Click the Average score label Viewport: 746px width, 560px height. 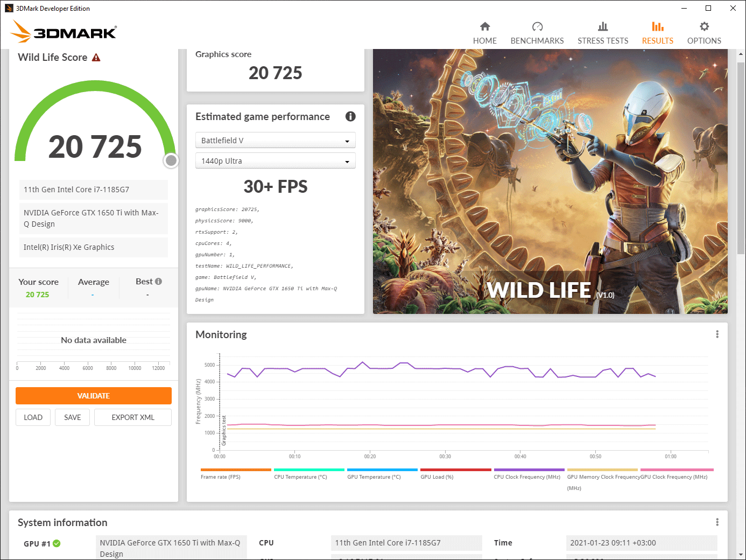(x=94, y=282)
